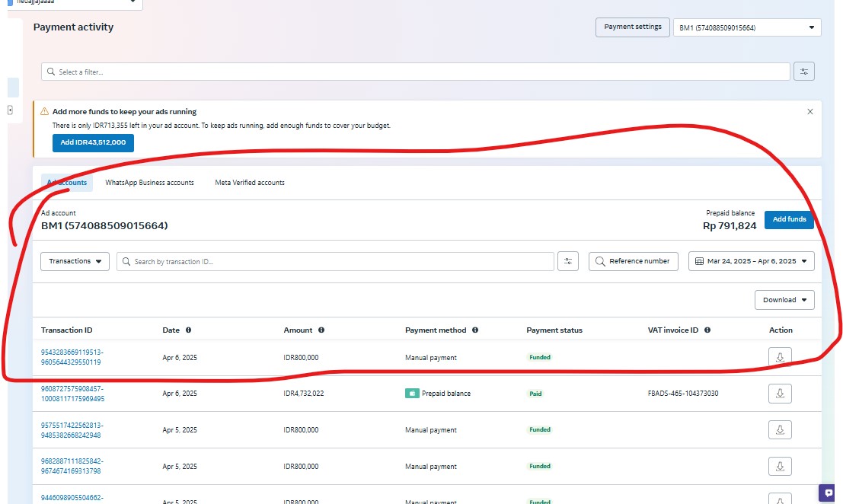This screenshot has height=504, width=843.
Task: Download receipt for the IDR4,732,022 prepaid transaction
Action: [780, 394]
